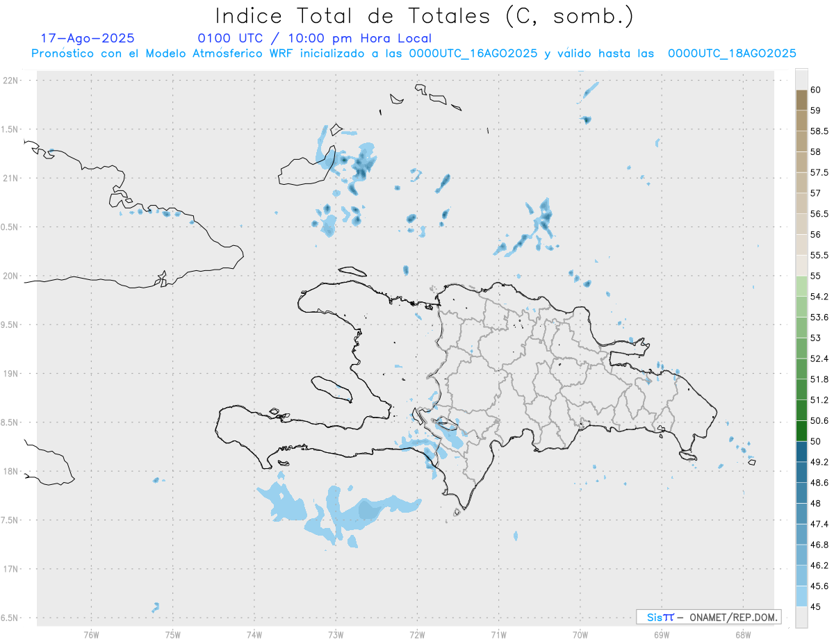Image resolution: width=834 pixels, height=644 pixels.
Task: Click the darkest green swatch between 50 and 50.6
Action: 801,431
